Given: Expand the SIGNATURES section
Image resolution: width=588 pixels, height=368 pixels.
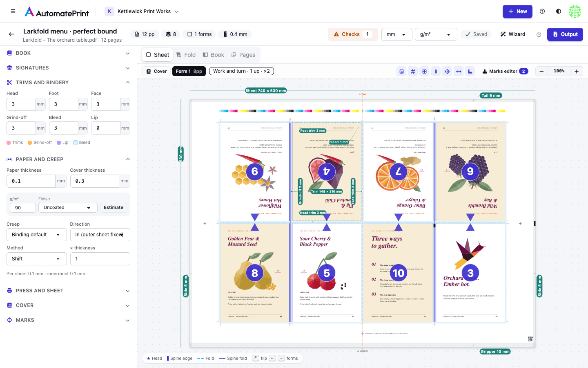Looking at the screenshot, I should tap(69, 68).
